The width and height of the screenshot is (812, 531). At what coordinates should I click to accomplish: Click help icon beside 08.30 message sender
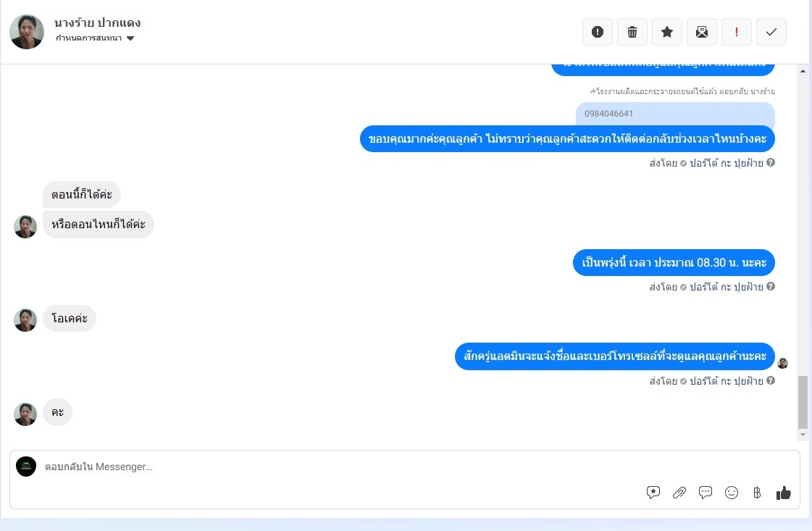[x=771, y=286]
